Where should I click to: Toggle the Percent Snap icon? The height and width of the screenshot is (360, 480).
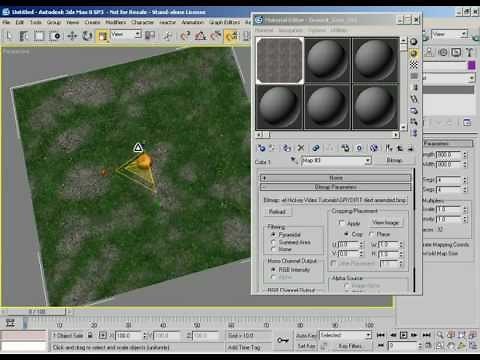[x=216, y=35]
